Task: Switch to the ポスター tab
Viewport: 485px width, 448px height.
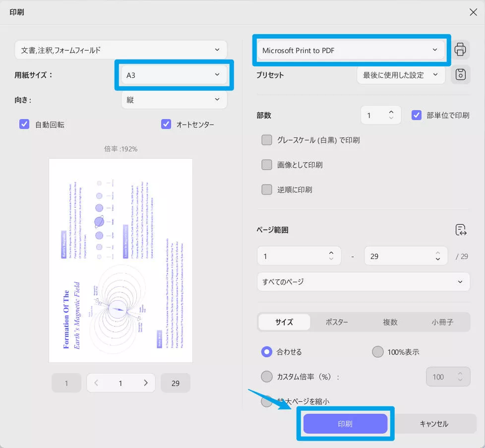Action: coord(337,322)
